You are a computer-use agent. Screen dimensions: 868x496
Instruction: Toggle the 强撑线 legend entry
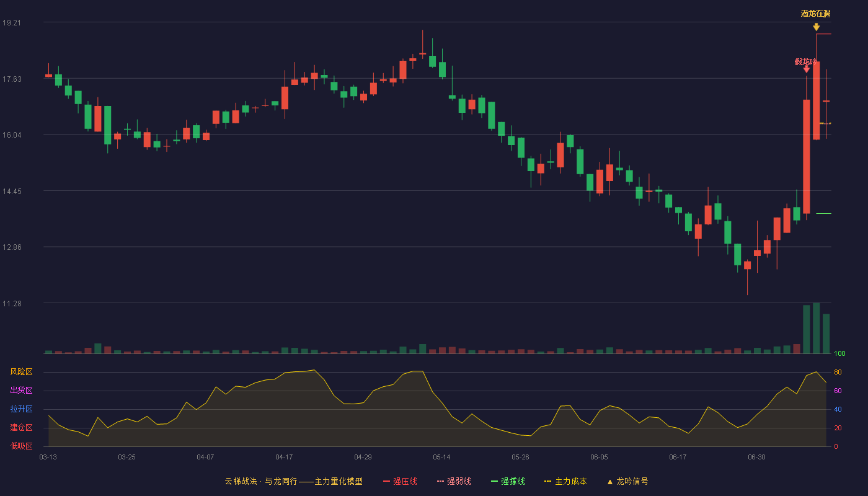[508, 481]
